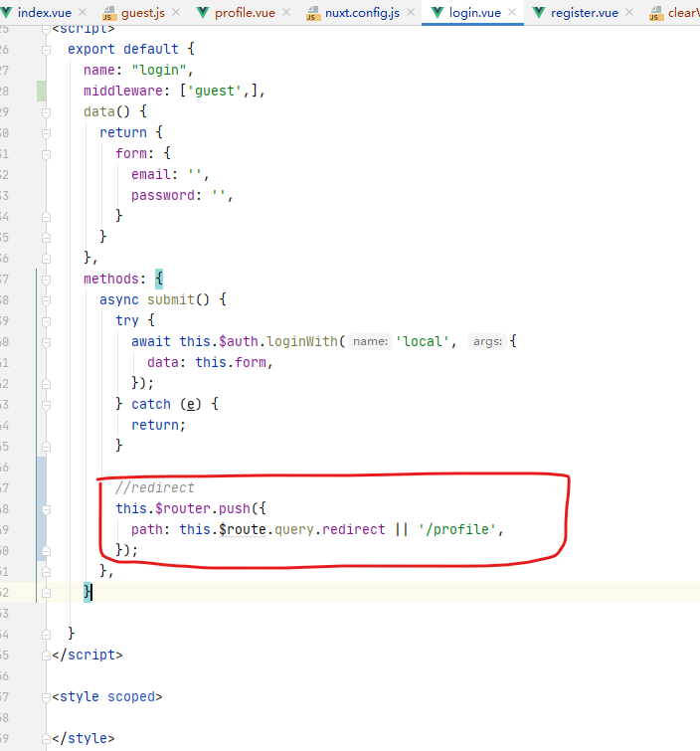
Task: Switch to the index.vue tab
Action: pyautogui.click(x=44, y=13)
